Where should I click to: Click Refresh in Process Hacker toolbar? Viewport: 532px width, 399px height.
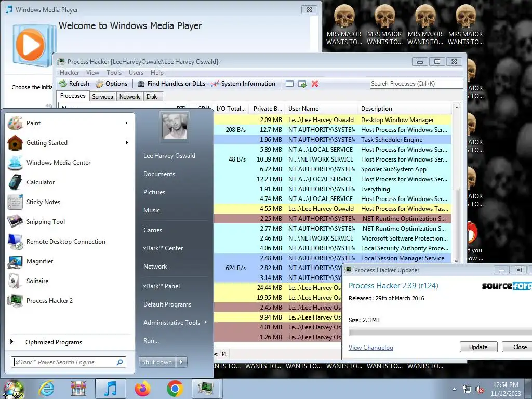click(x=74, y=84)
